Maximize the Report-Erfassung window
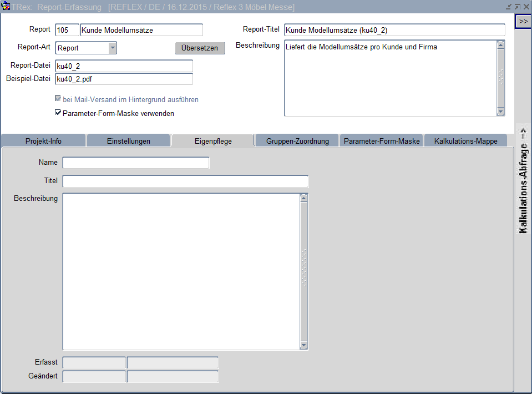Image resolution: width=532 pixels, height=394 pixels. tap(517, 7)
